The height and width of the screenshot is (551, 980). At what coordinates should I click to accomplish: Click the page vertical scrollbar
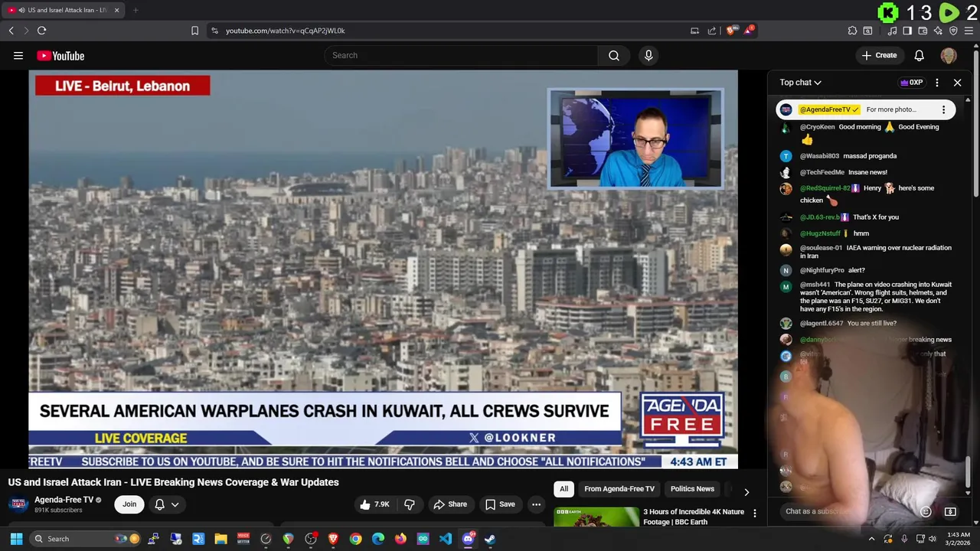976,122
